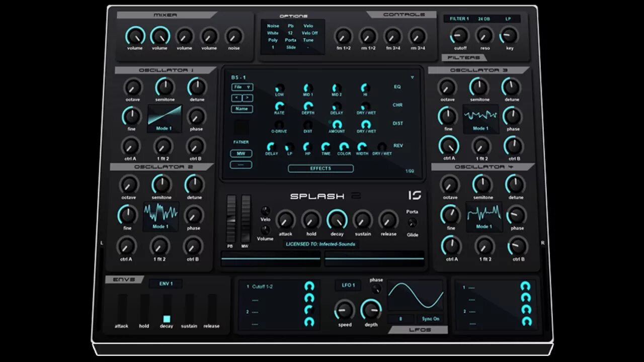Toggle the Slide porta mode option
Screen dimensions: 644x362
pyautogui.click(x=291, y=47)
